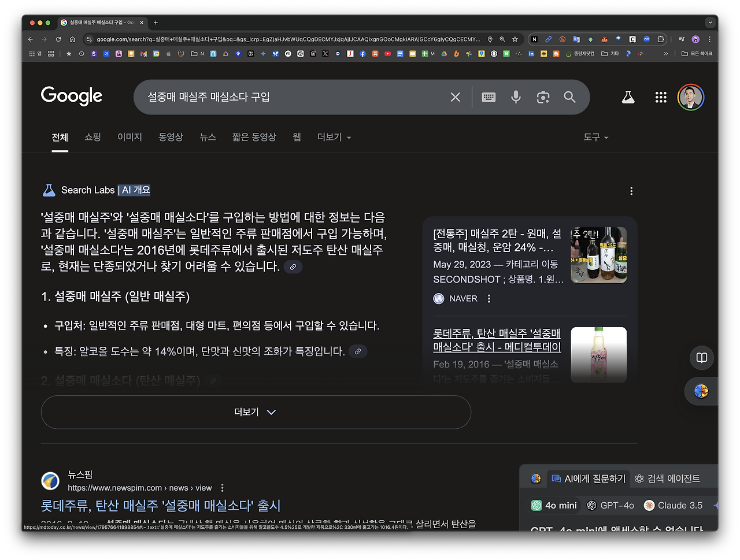Open the Google apps grid
The image size is (740, 560).
click(661, 97)
